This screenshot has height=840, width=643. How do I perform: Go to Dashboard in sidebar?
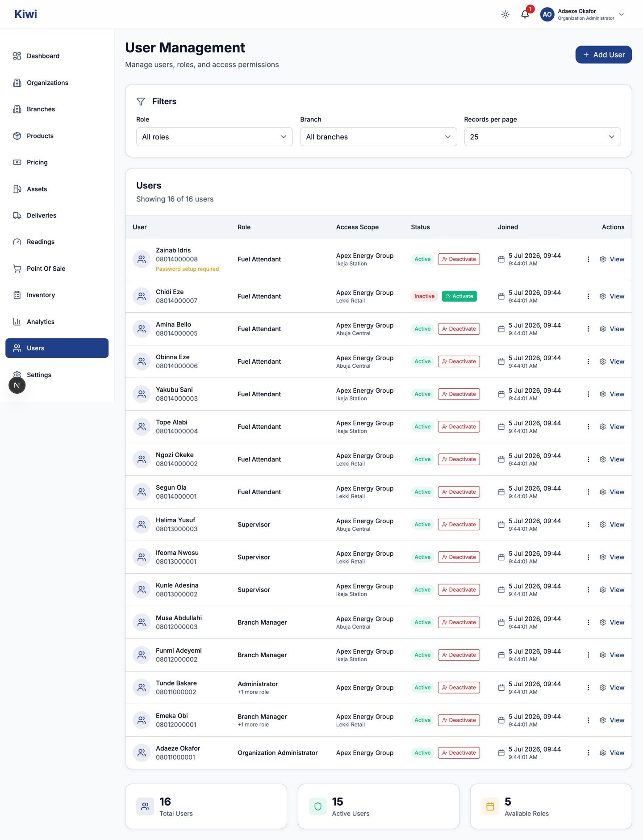point(57,56)
